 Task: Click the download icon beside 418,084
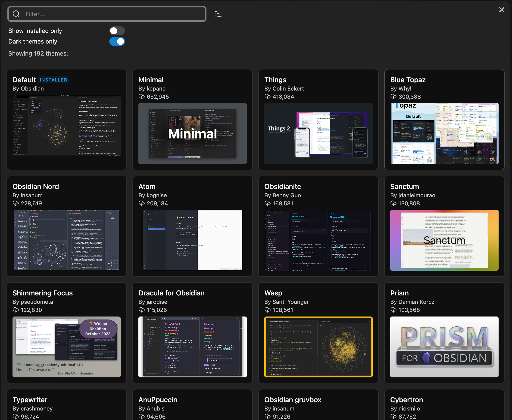click(268, 97)
